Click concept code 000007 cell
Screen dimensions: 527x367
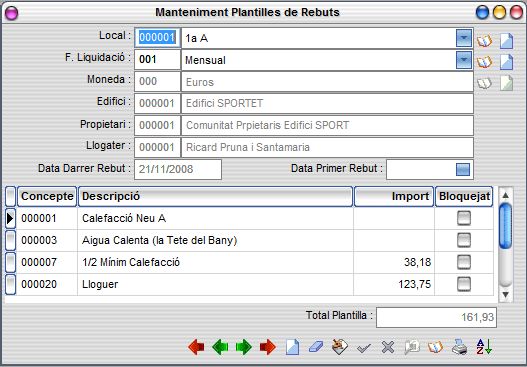47,262
